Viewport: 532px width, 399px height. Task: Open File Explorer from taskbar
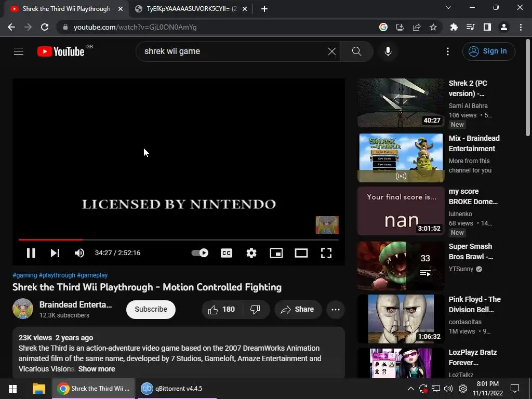point(38,389)
